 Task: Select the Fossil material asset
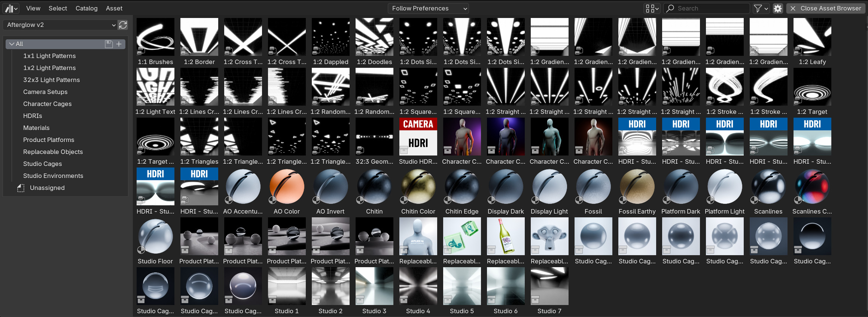pos(593,191)
